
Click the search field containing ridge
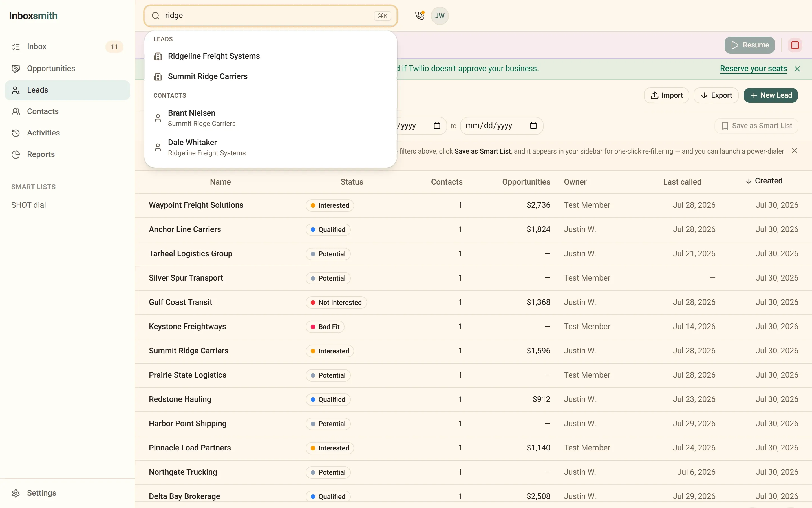pos(270,16)
